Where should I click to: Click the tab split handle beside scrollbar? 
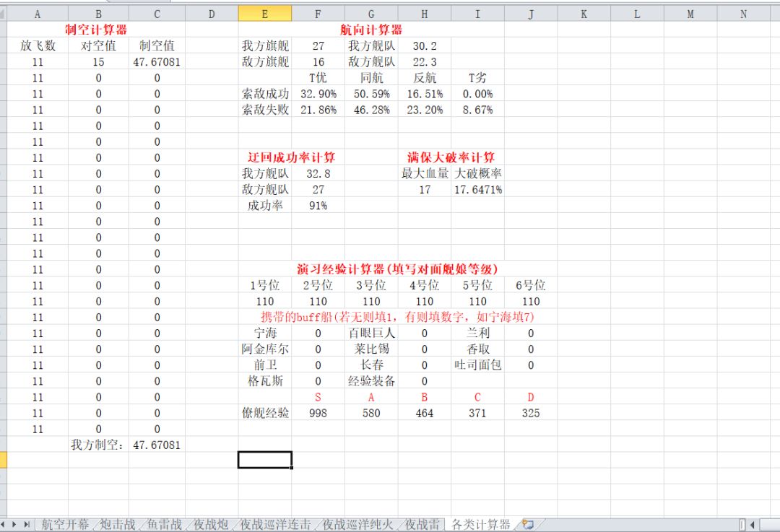[742, 525]
